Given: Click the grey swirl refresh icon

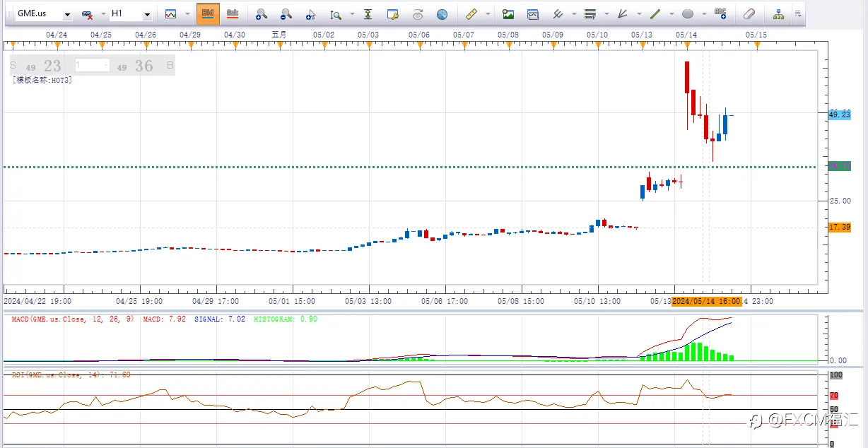Looking at the screenshot, I should pyautogui.click(x=418, y=14).
